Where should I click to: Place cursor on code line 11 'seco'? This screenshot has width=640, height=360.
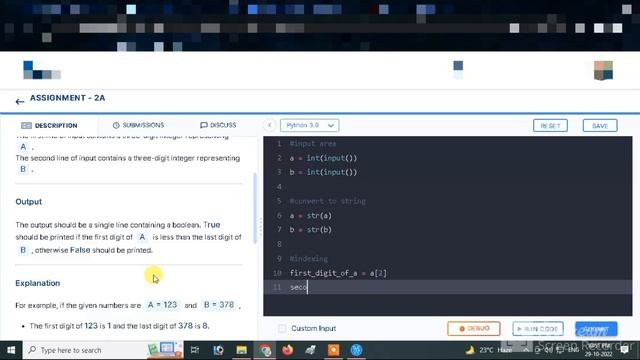[299, 287]
